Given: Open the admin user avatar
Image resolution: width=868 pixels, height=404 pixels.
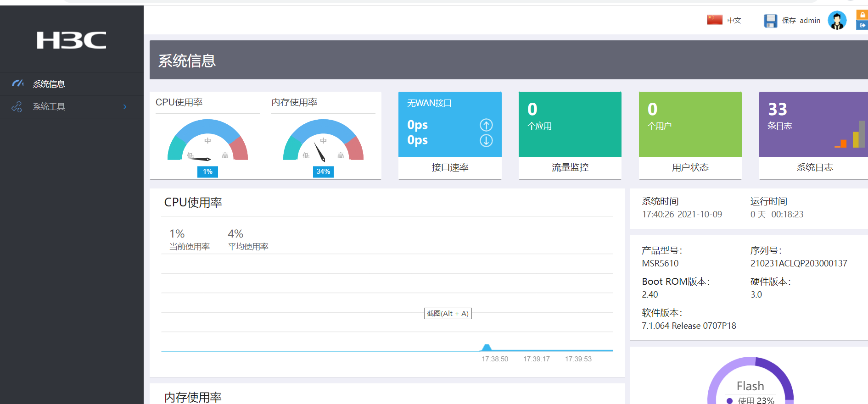Looking at the screenshot, I should [x=837, y=20].
